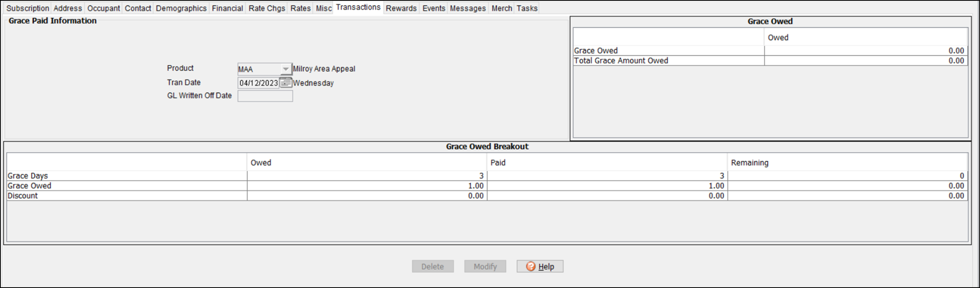Click the GL Written Off Date field
This screenshot has height=288, width=980.
click(265, 96)
